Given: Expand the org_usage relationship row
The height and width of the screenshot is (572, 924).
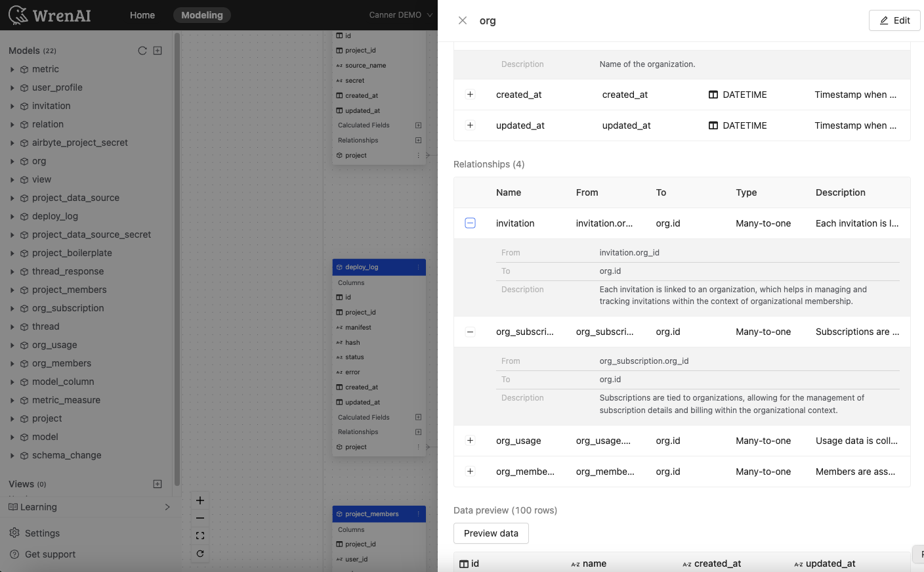Looking at the screenshot, I should [470, 441].
